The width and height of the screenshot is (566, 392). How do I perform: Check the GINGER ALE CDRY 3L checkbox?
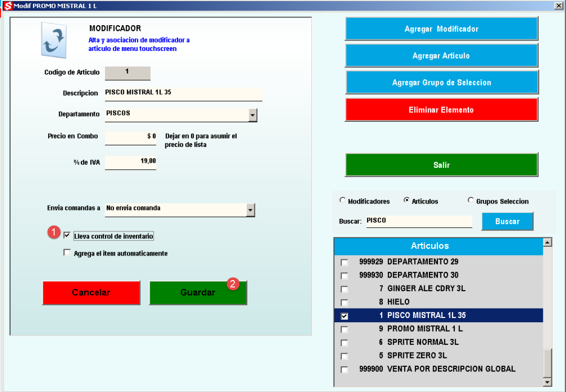click(x=344, y=289)
